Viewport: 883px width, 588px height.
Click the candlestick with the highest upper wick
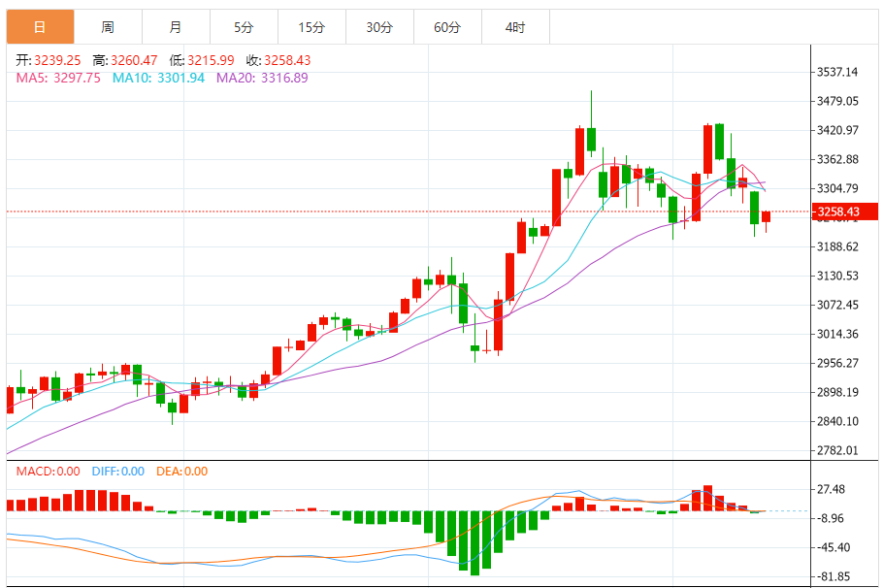point(591,138)
